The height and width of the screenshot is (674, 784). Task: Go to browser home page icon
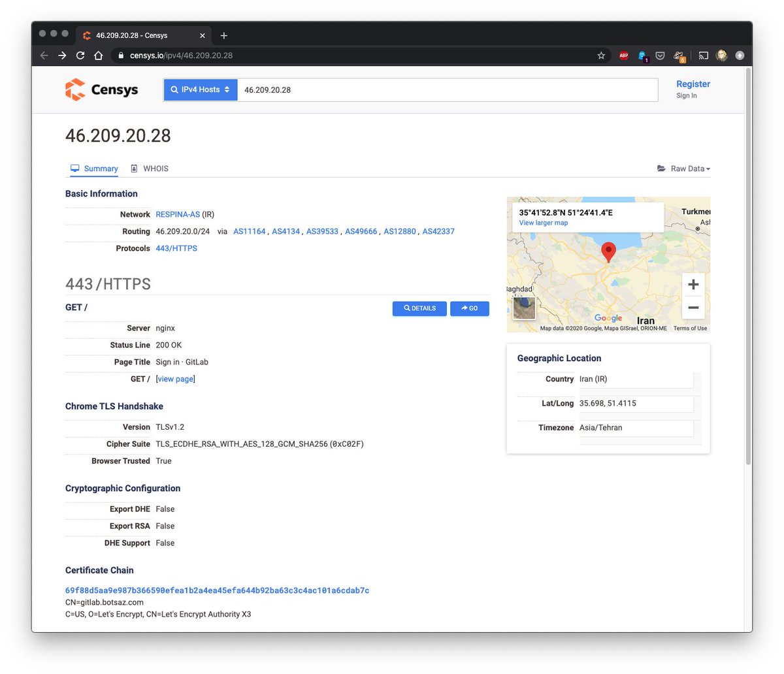click(x=98, y=56)
